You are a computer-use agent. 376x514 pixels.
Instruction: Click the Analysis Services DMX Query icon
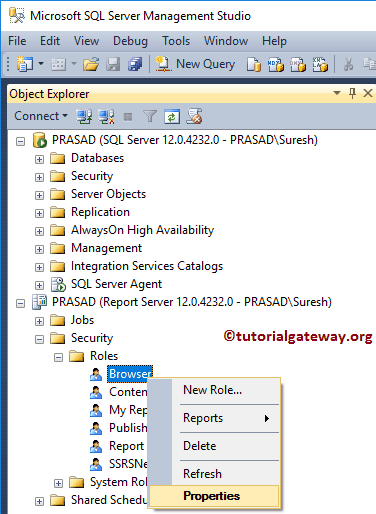click(x=298, y=64)
